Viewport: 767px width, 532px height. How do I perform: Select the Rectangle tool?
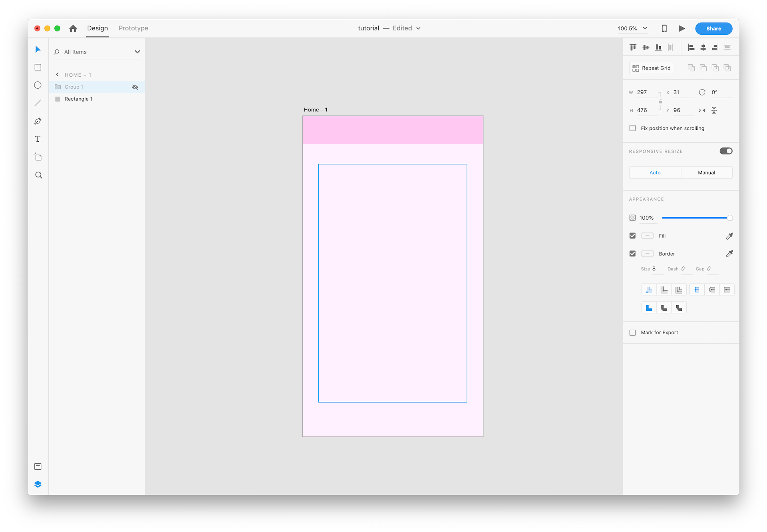(x=38, y=67)
